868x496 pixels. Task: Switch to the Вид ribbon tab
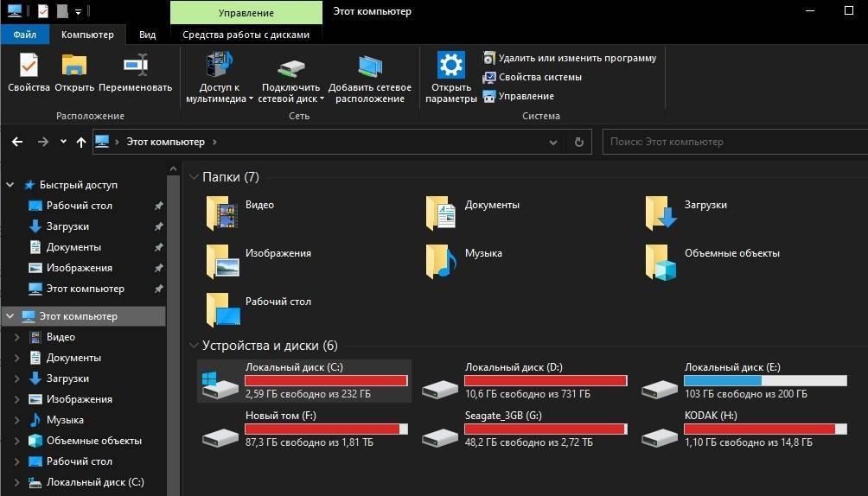pyautogui.click(x=148, y=35)
